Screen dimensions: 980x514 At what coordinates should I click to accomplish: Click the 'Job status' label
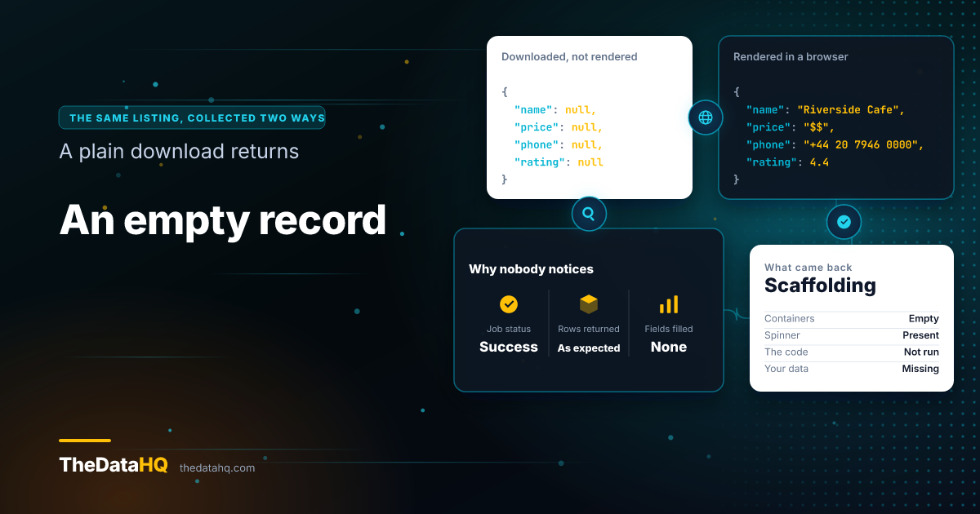pyautogui.click(x=509, y=330)
